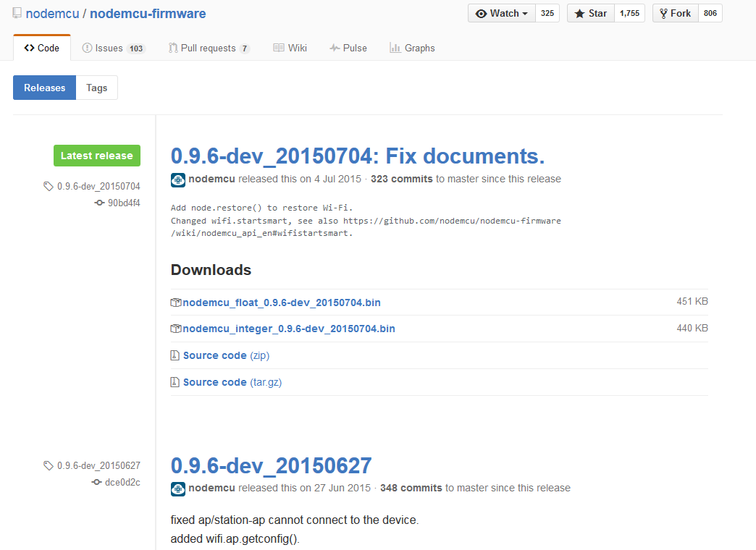Viewport: 756px width, 550px height.
Task: Click the Pull requests icon
Action: tap(173, 48)
